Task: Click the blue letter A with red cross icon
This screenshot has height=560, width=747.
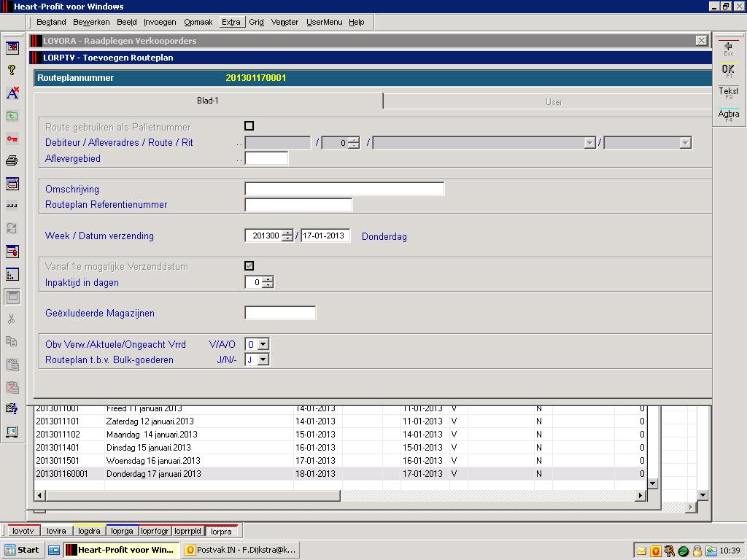Action: click(12, 93)
